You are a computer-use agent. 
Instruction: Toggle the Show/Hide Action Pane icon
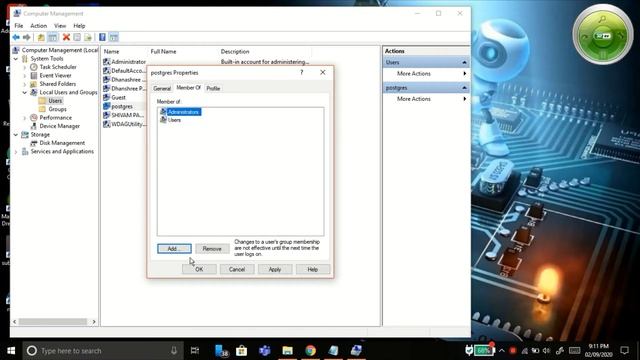pyautogui.click(x=113, y=38)
